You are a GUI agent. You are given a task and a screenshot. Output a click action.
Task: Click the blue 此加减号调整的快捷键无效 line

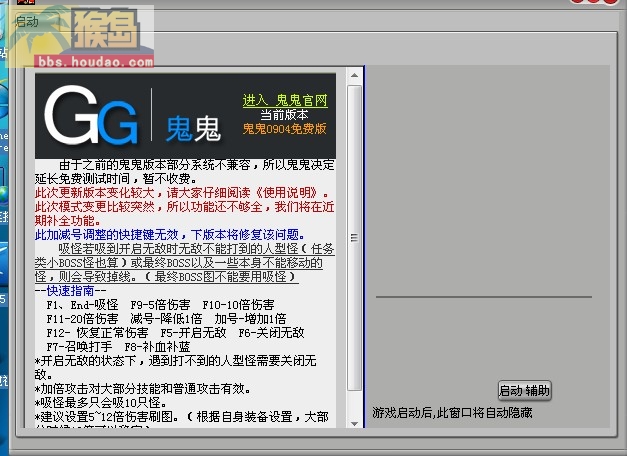pos(170,234)
